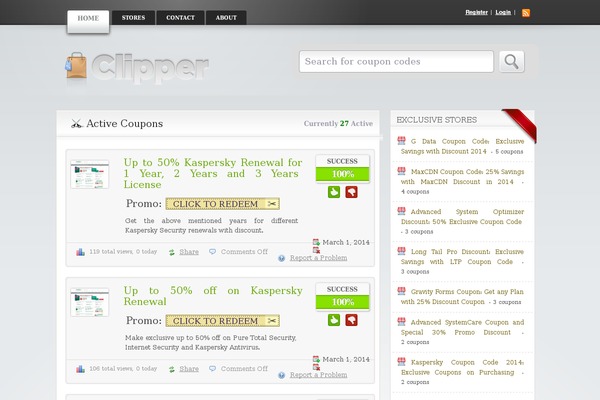Open the CONTACT tab
The height and width of the screenshot is (400, 600).
coord(180,18)
